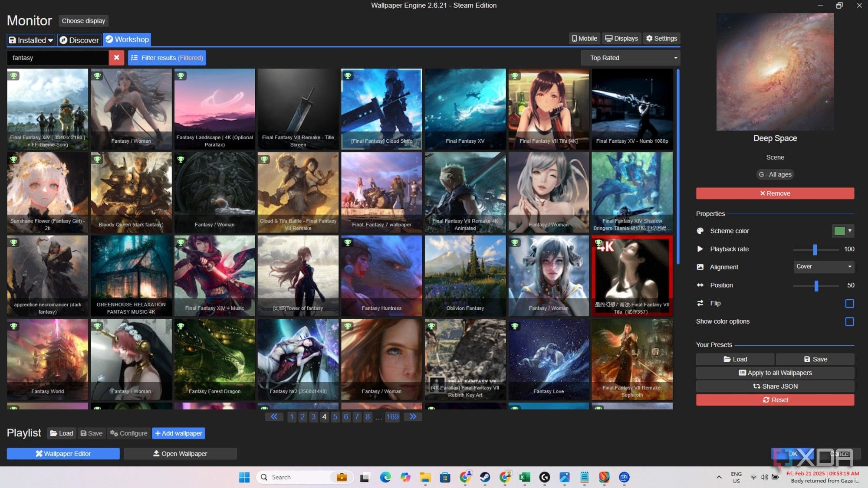Switch to the Discover tab
This screenshot has width=868, height=488.
tap(79, 40)
